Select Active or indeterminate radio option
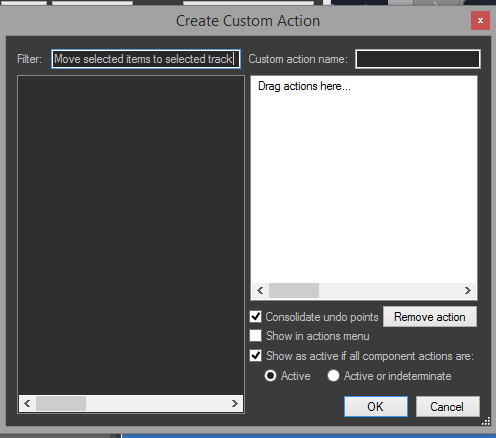Viewport: 496px width, 438px height. click(x=333, y=376)
